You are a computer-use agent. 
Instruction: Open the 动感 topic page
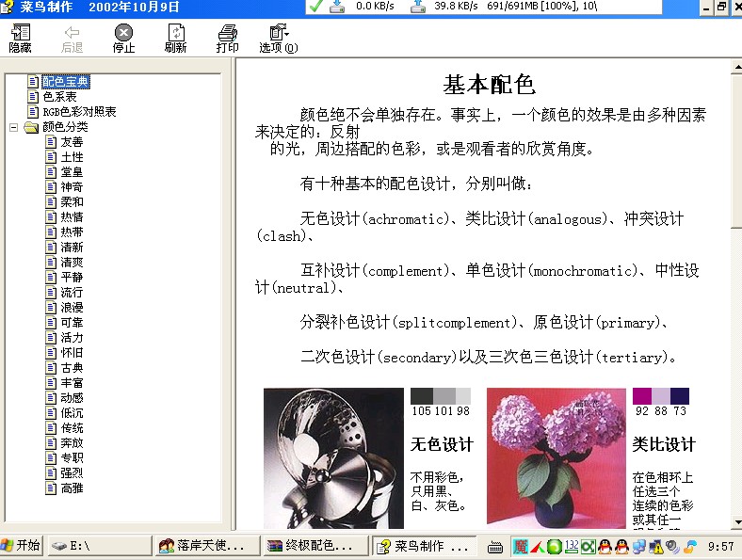(x=72, y=398)
